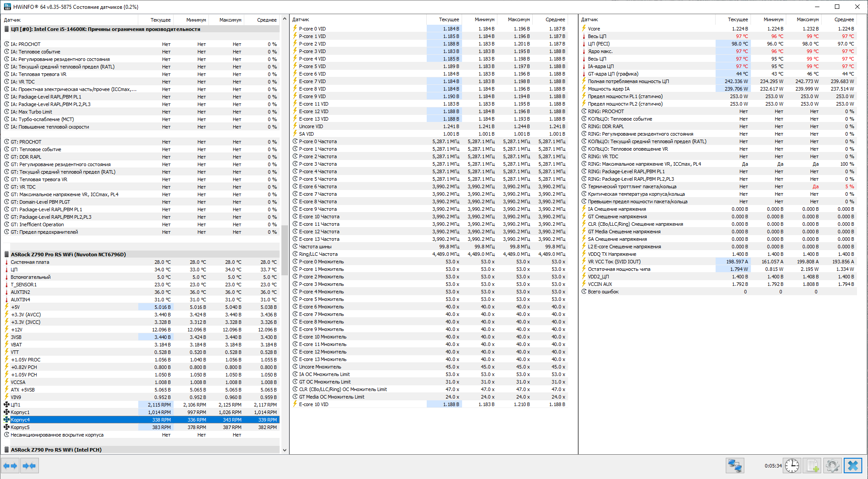868x479 pixels.
Task: Click the clock reset timer icon
Action: [792, 466]
